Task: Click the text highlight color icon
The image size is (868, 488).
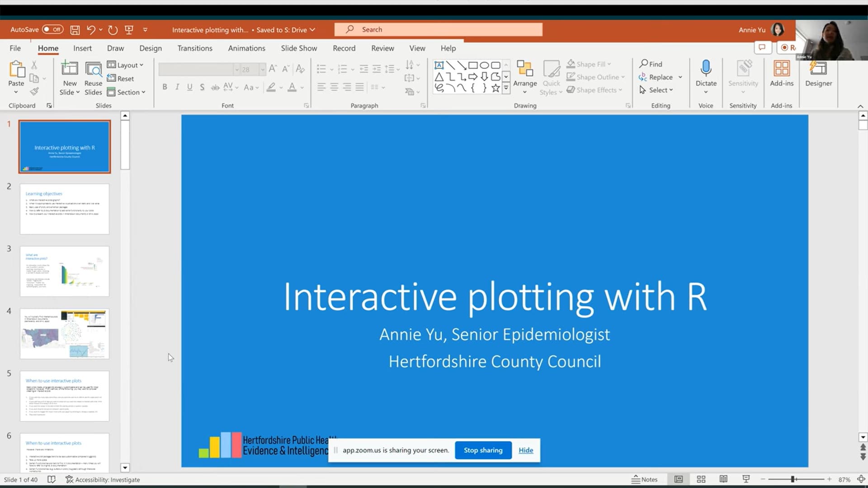Action: click(x=271, y=87)
